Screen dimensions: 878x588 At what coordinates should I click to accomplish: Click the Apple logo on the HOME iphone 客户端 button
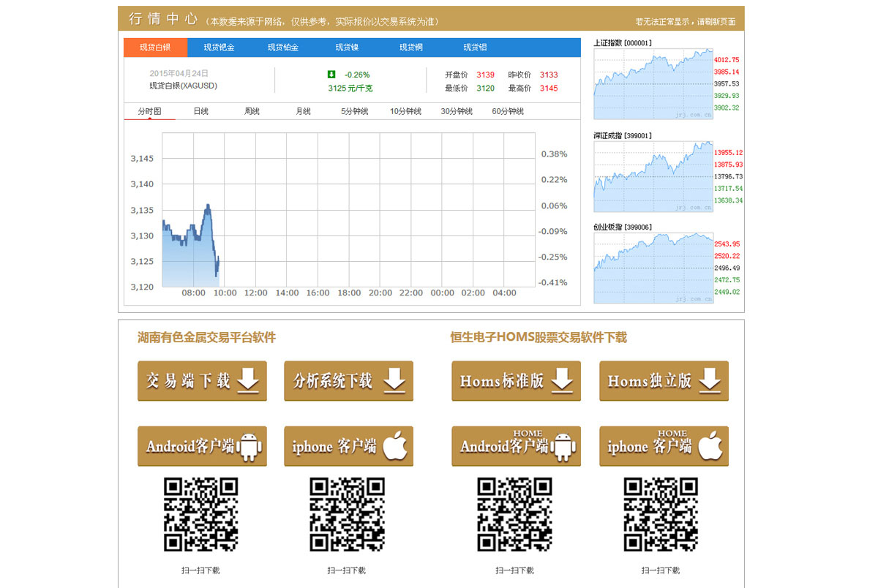point(710,445)
